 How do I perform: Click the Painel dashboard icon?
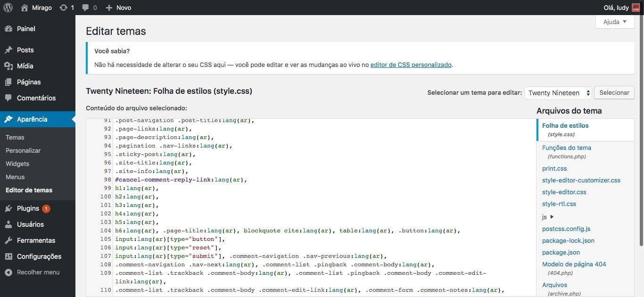tap(8, 29)
